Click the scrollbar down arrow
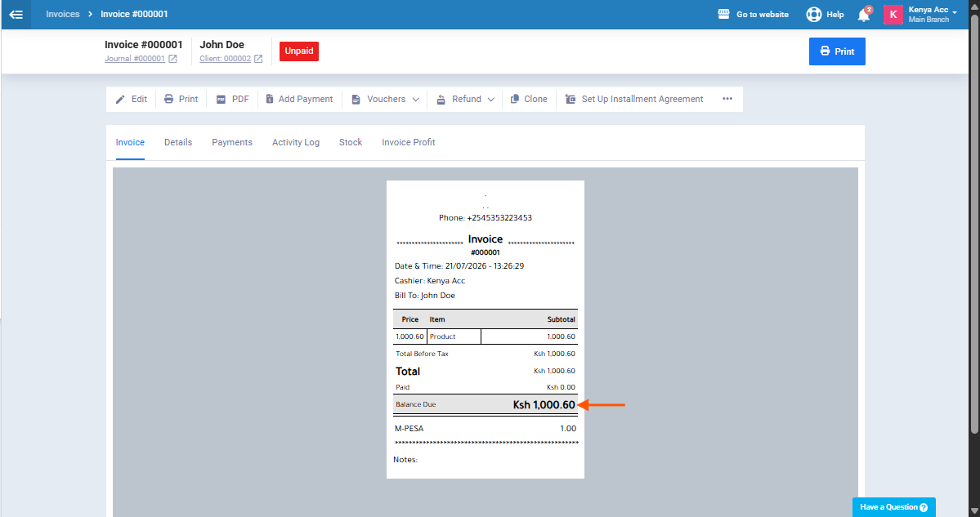The width and height of the screenshot is (980, 517). [x=974, y=511]
